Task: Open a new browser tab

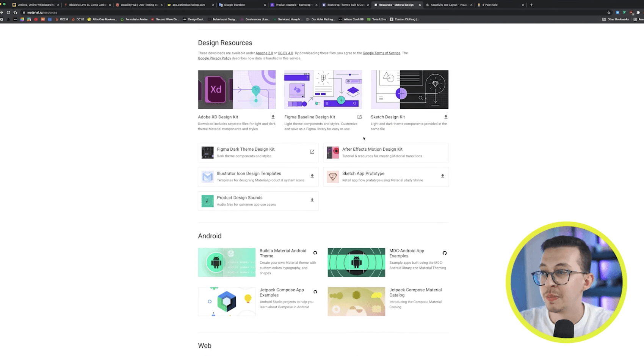Action: coord(531,5)
